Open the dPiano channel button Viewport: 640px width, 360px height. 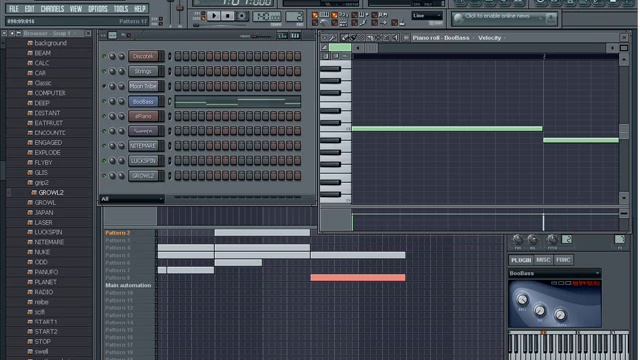(143, 116)
